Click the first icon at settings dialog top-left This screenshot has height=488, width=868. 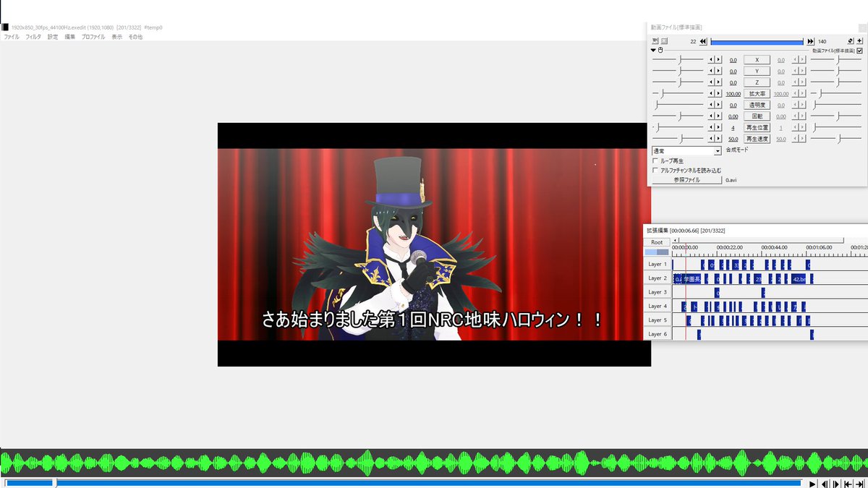tap(655, 41)
